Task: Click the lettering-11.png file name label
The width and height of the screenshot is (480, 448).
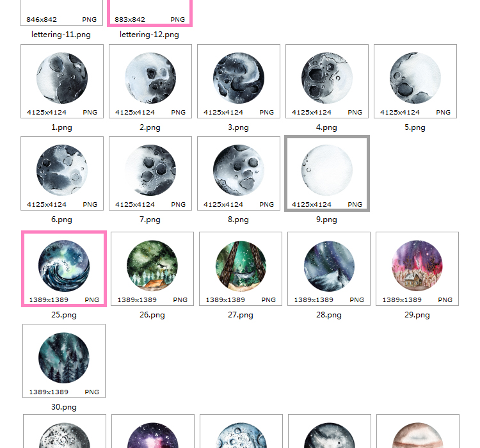Action: click(x=61, y=35)
